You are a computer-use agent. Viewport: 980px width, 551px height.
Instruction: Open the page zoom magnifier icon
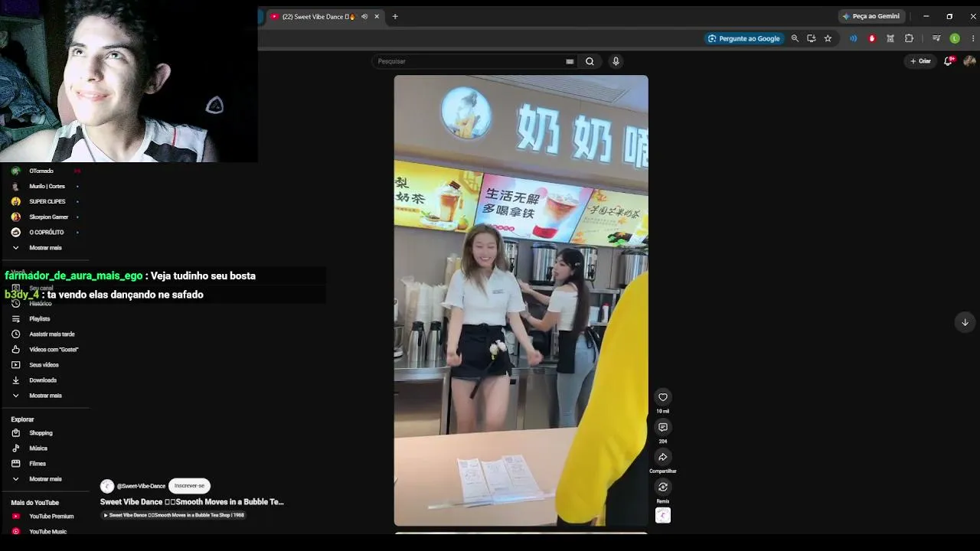pos(795,38)
